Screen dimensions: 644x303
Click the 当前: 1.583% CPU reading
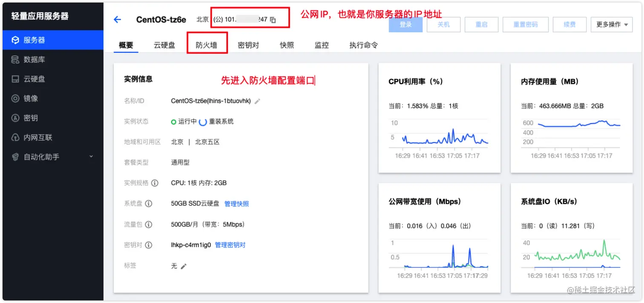[x=408, y=106]
